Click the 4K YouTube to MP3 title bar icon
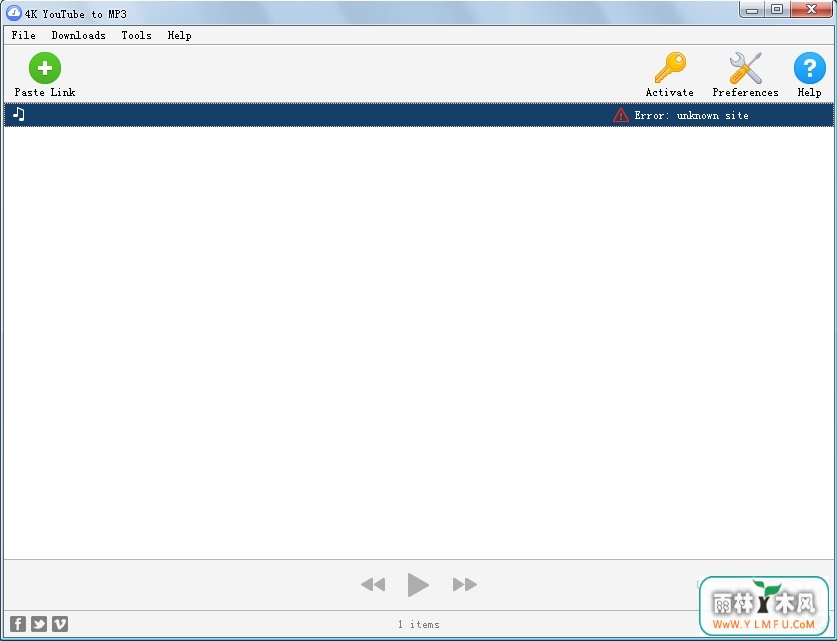Viewport: 837px width, 641px height. (13, 13)
